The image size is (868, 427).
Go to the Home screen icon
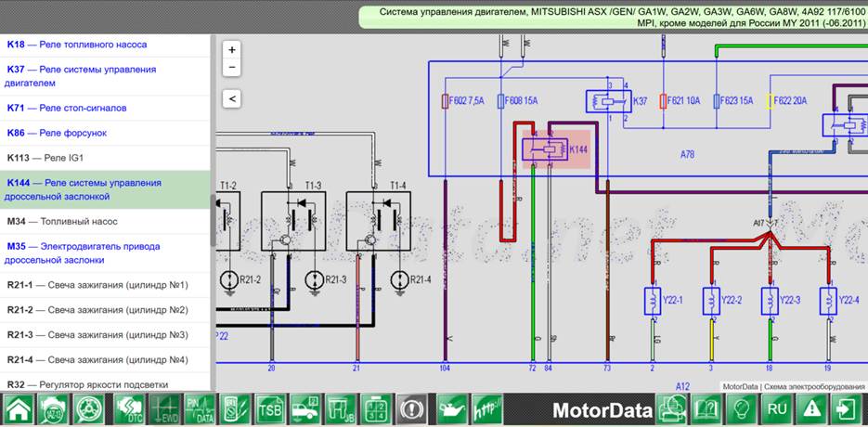[19, 410]
